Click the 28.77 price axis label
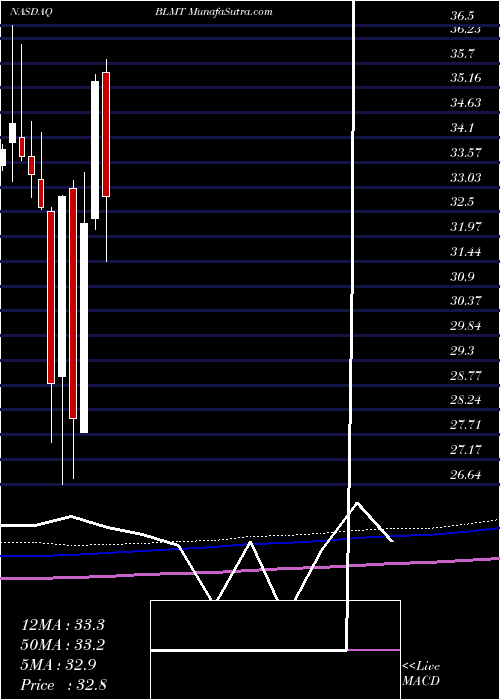 tap(466, 376)
